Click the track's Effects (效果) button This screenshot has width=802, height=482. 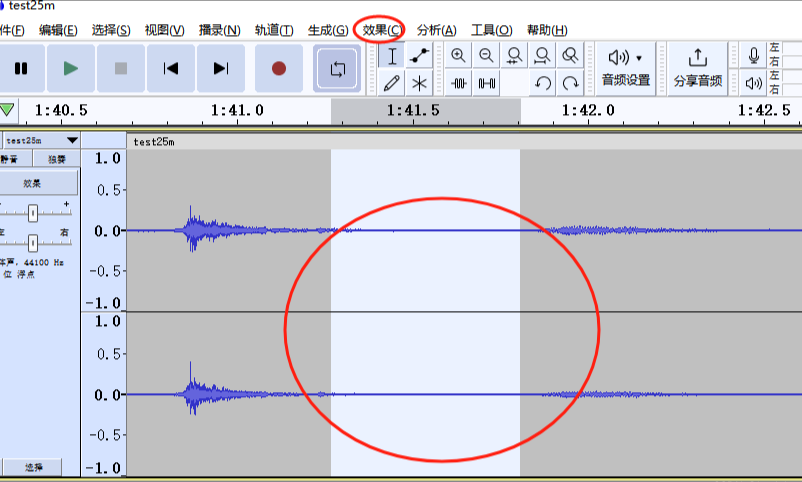(34, 183)
